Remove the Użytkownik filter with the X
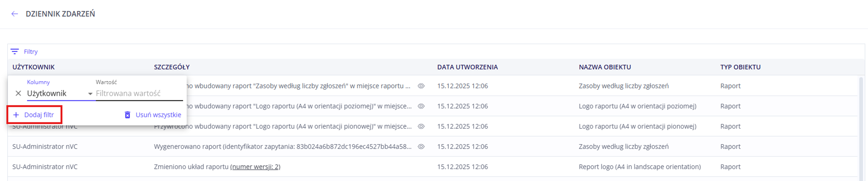Screen dimensions: 868x181 pyautogui.click(x=18, y=93)
